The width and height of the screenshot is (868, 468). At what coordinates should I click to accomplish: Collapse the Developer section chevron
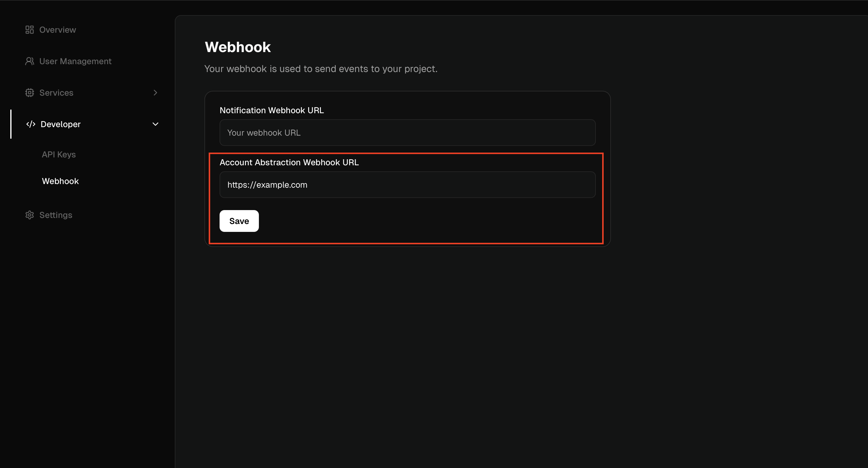(155, 124)
